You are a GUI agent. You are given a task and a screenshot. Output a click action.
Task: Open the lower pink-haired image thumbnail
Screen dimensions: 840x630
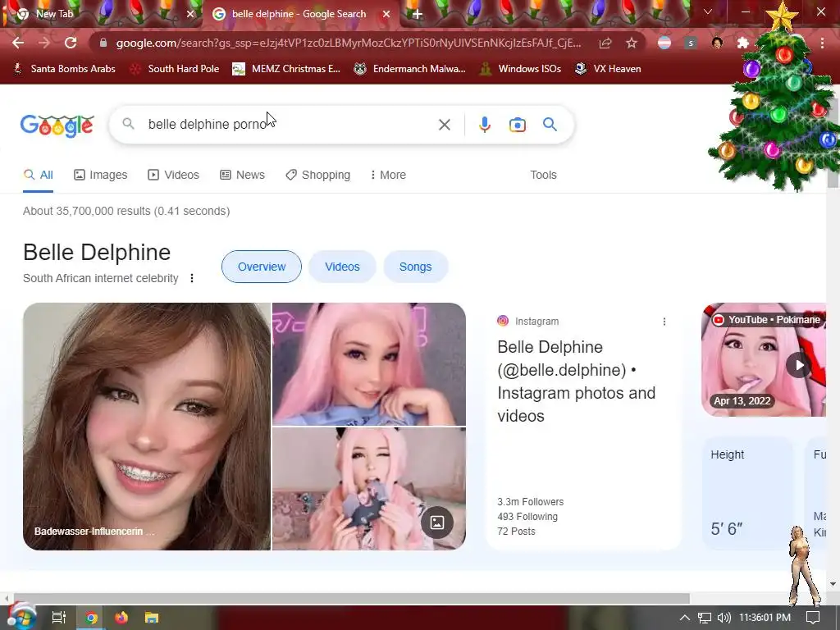(369, 489)
